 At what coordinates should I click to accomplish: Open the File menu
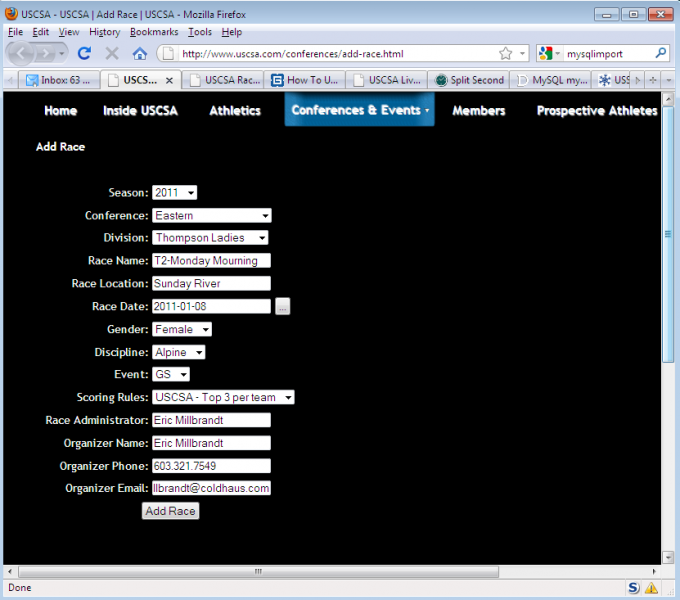(x=15, y=32)
